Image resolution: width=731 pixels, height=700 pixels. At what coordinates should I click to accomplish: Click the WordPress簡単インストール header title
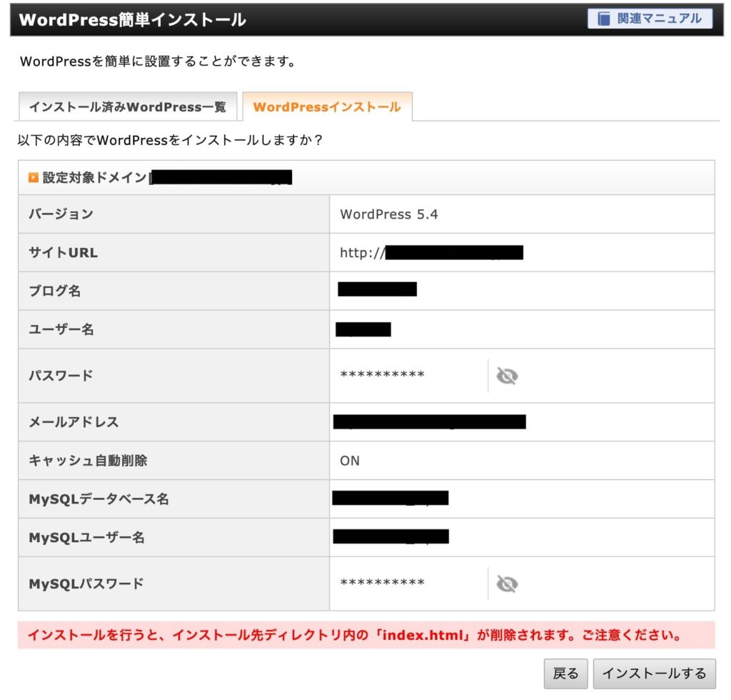point(132,20)
